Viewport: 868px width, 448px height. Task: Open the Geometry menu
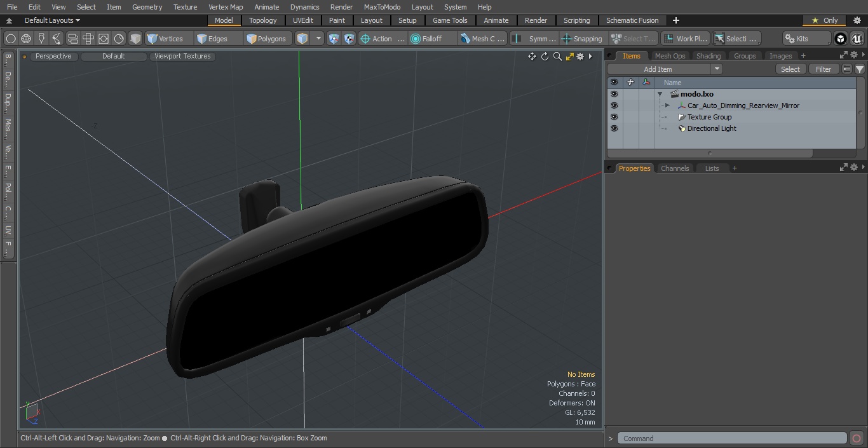147,7
